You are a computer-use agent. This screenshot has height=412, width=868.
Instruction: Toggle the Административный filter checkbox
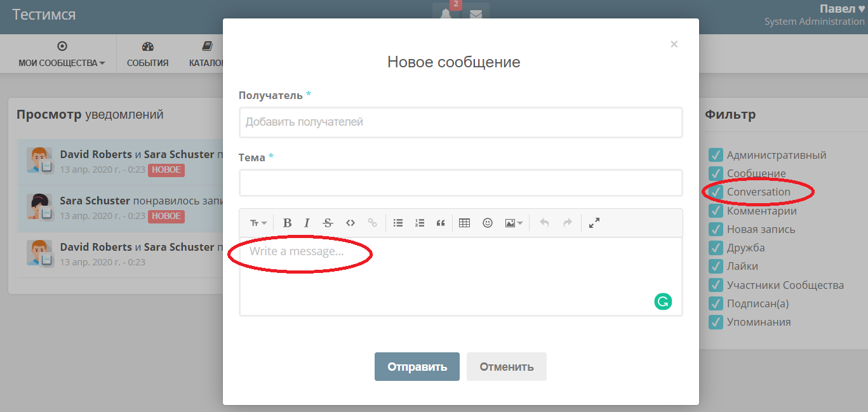[716, 155]
